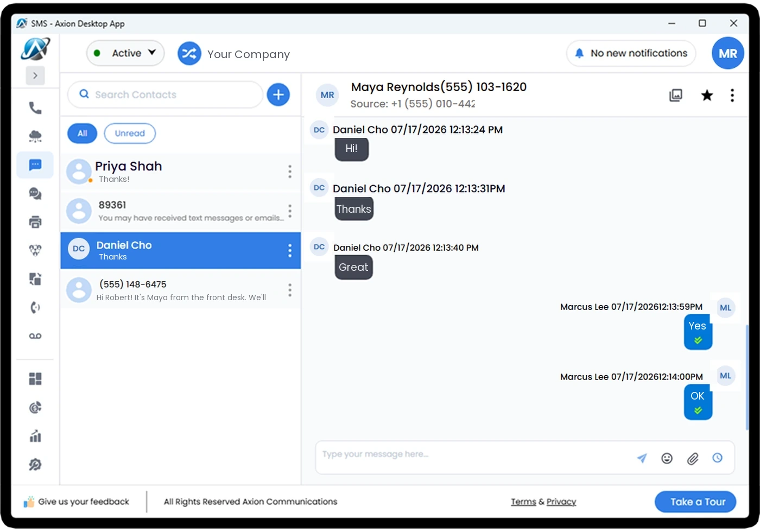Open options menu for (555) 148-6475 conversation
Image resolution: width=760 pixels, height=532 pixels.
[x=290, y=290]
